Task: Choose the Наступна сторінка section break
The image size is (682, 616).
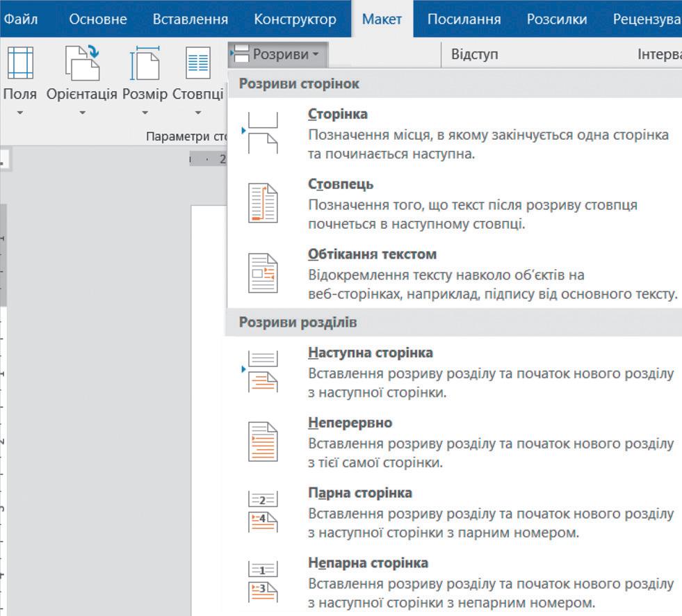Action: (x=370, y=353)
